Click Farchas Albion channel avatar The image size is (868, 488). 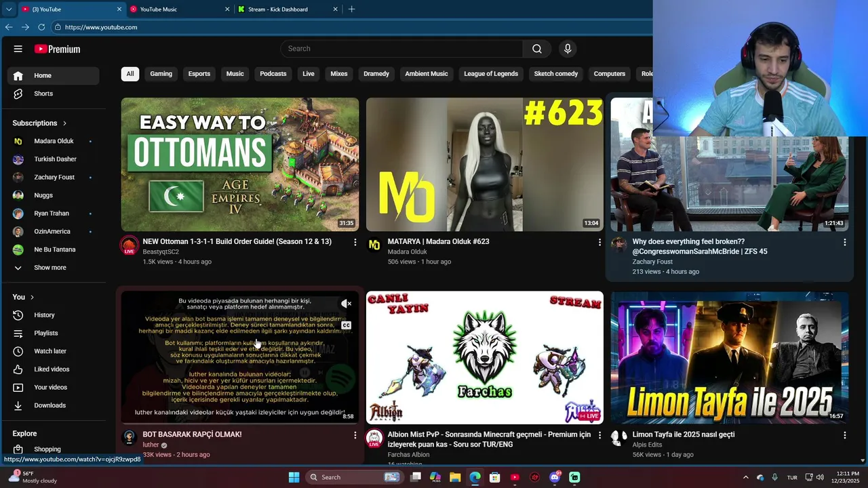pyautogui.click(x=374, y=439)
